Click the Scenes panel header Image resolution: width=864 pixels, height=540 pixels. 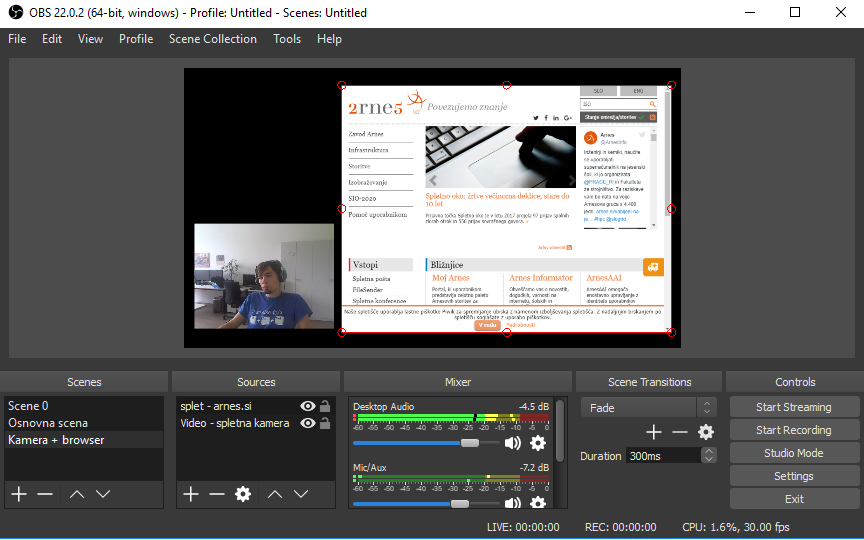[x=84, y=382]
